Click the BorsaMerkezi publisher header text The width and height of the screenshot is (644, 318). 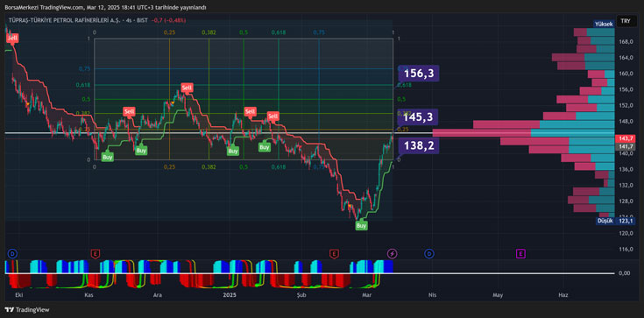pyautogui.click(x=105, y=7)
